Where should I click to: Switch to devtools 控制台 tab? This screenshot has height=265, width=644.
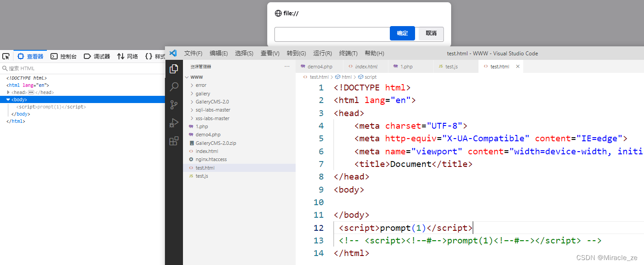[x=64, y=56]
